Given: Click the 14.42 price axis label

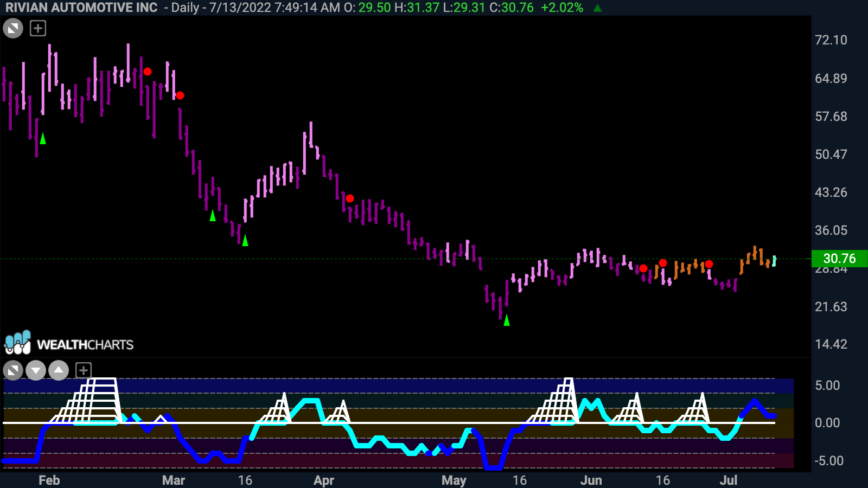Looking at the screenshot, I should 831,344.
